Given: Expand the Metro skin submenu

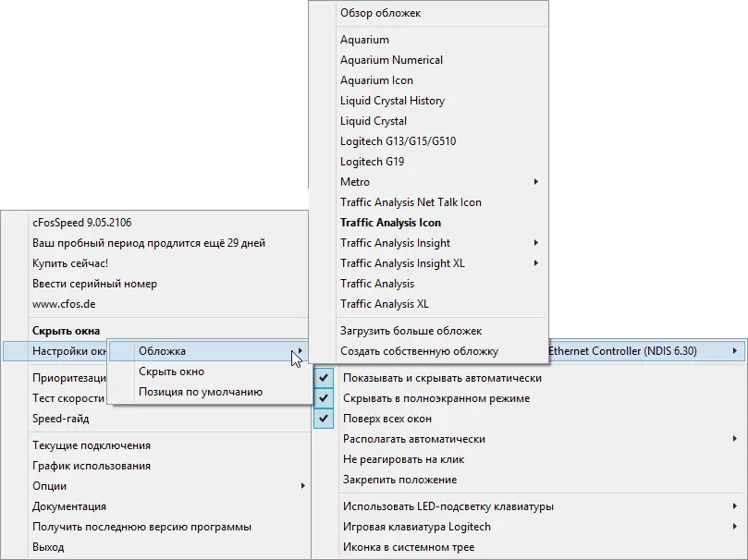Looking at the screenshot, I should pyautogui.click(x=536, y=181).
